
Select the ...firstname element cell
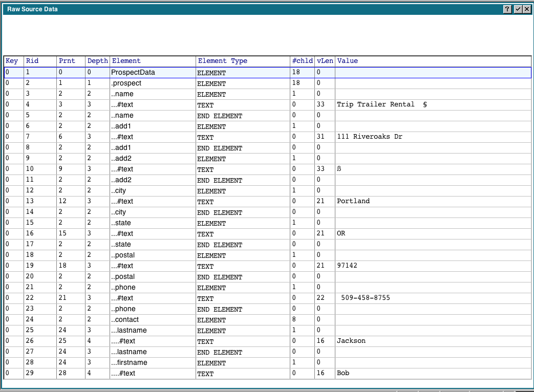point(129,363)
